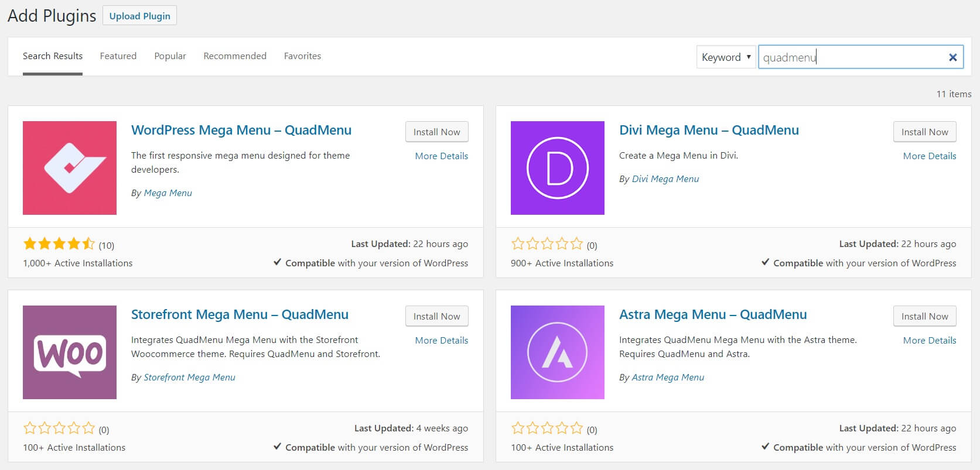Click the Upload Plugin button
The image size is (980, 470).
139,16
